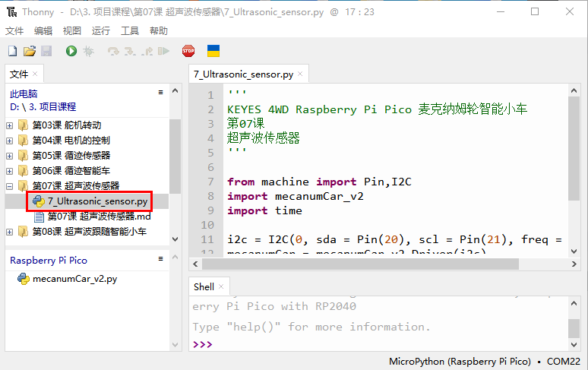Screen dimensions: 588x370
Task: Open the 运行 menu
Action: (101, 30)
